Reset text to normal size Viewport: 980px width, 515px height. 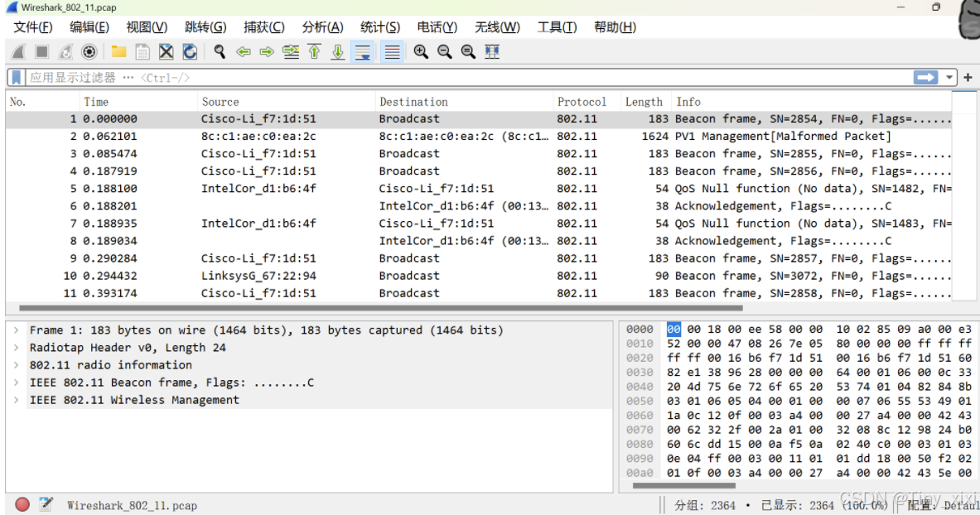468,52
